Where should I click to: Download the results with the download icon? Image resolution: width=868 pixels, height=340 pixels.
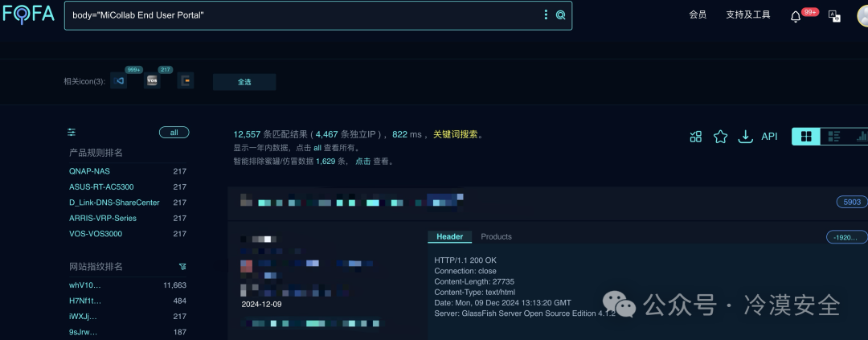[746, 136]
